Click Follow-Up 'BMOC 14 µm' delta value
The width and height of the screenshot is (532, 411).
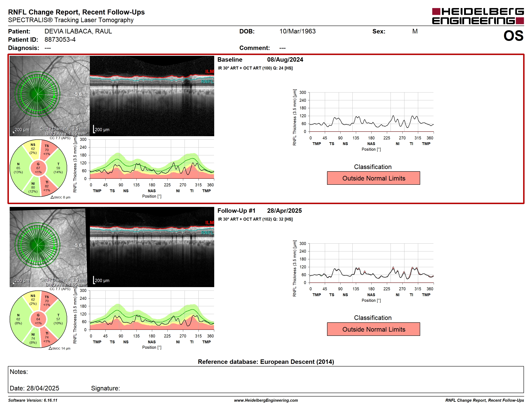[x=59, y=348]
